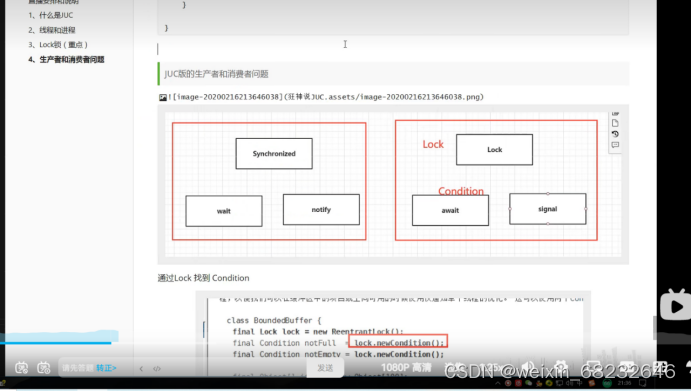Open outline item 3、Lock锁(重点)
Image resolution: width=692 pixels, height=391 pixels.
pos(58,45)
